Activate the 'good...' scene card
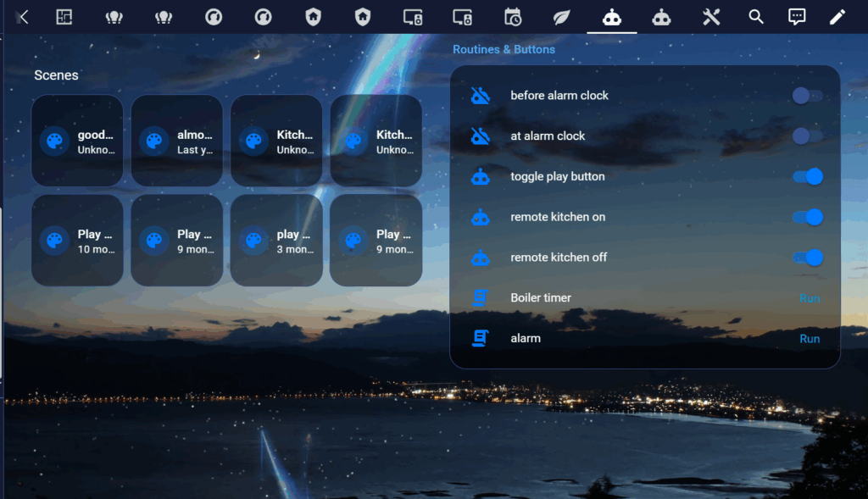Viewport: 868px width, 499px height. pos(77,141)
